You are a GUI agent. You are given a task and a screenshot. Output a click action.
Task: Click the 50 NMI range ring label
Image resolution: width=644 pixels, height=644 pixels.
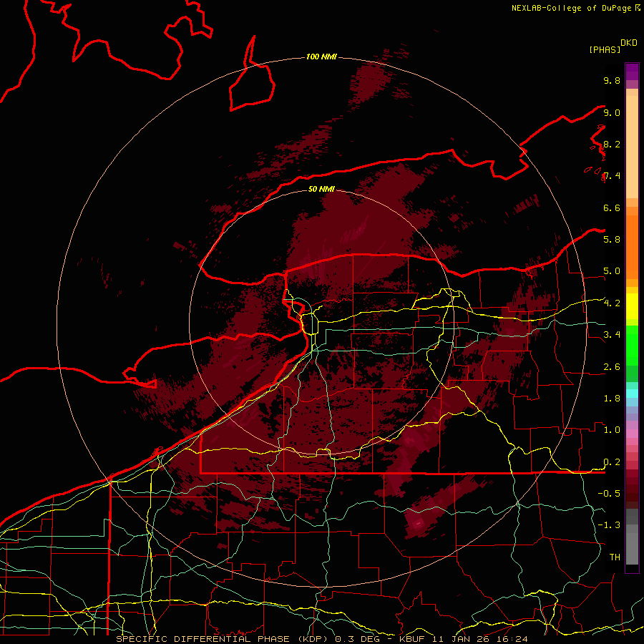pyautogui.click(x=321, y=189)
